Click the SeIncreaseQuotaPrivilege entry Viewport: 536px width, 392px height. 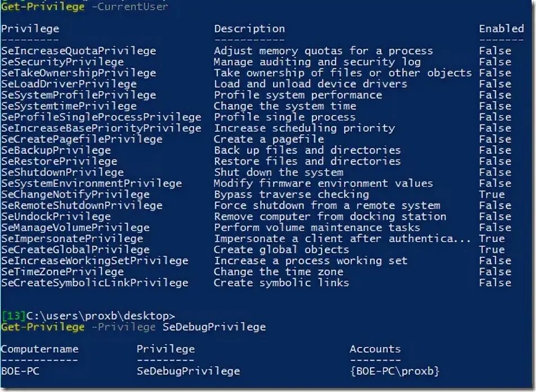click(x=79, y=51)
